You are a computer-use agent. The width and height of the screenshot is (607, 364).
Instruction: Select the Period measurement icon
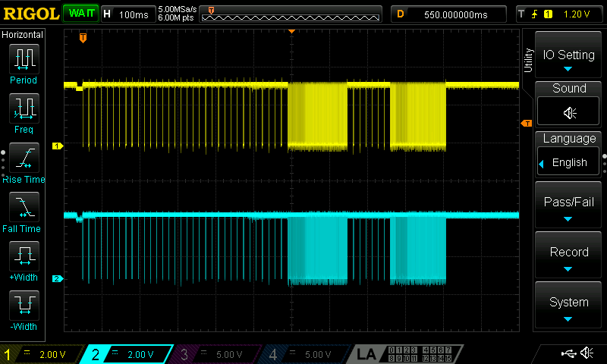23,59
